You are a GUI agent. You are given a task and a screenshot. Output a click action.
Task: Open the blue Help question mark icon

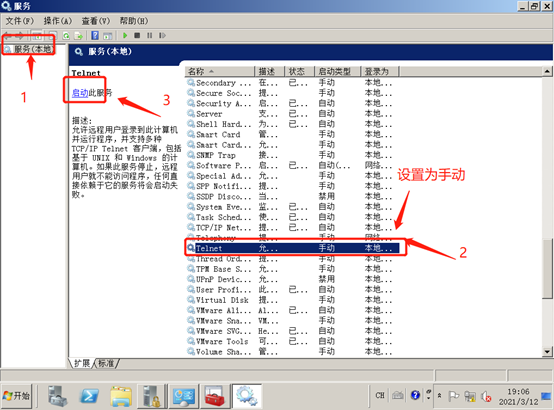[x=95, y=35]
